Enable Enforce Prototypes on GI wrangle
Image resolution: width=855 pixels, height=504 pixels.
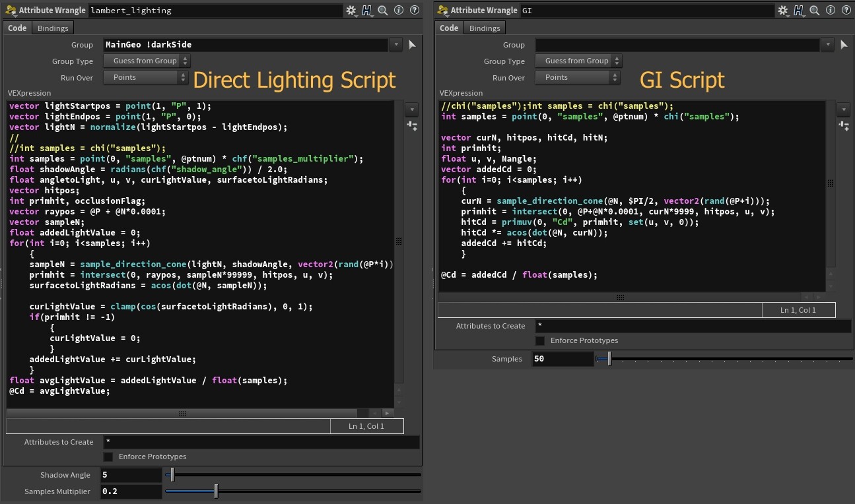tap(540, 340)
